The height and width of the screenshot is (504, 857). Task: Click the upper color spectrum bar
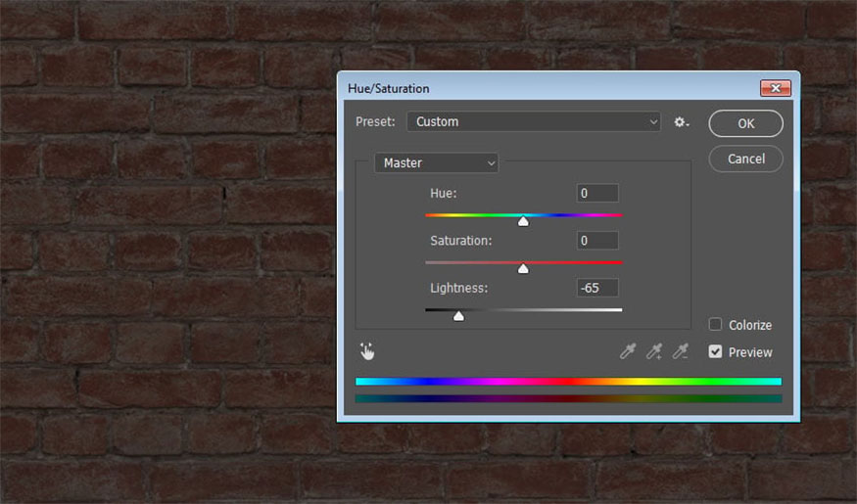pyautogui.click(x=568, y=382)
